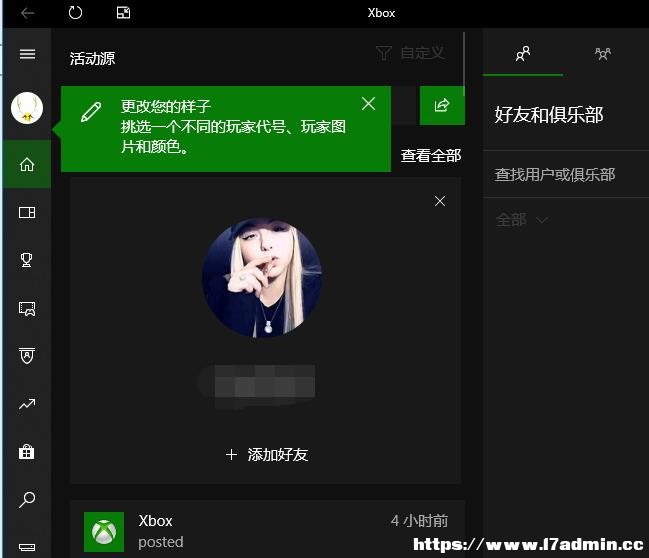Click the green share button

[x=442, y=105]
